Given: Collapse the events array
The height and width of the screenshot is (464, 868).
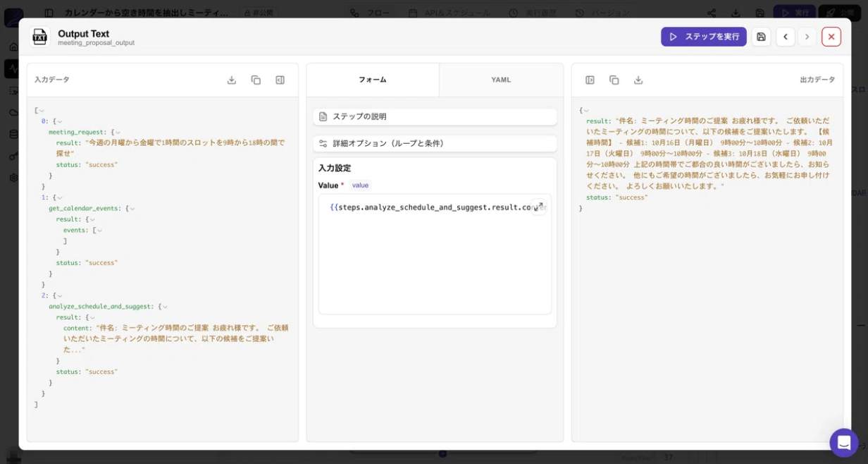Looking at the screenshot, I should coord(99,231).
